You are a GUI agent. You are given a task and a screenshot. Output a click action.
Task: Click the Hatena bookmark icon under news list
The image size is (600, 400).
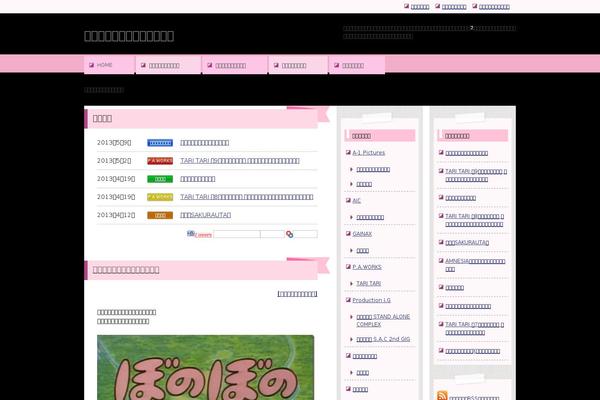191,233
